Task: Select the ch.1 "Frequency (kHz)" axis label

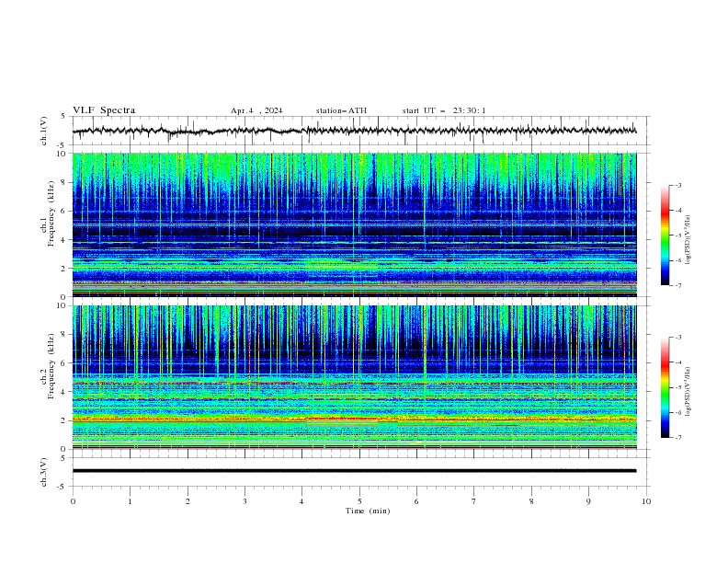Action: point(51,213)
